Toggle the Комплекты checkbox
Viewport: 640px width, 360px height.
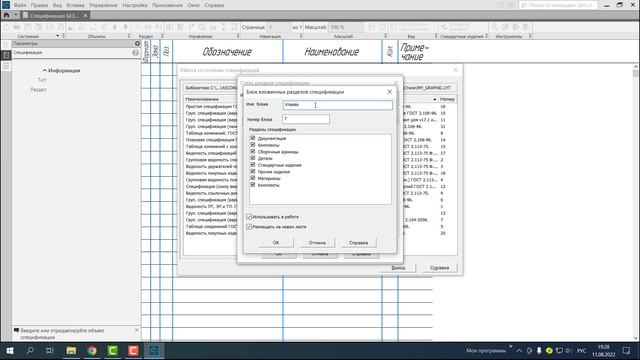coord(253,185)
